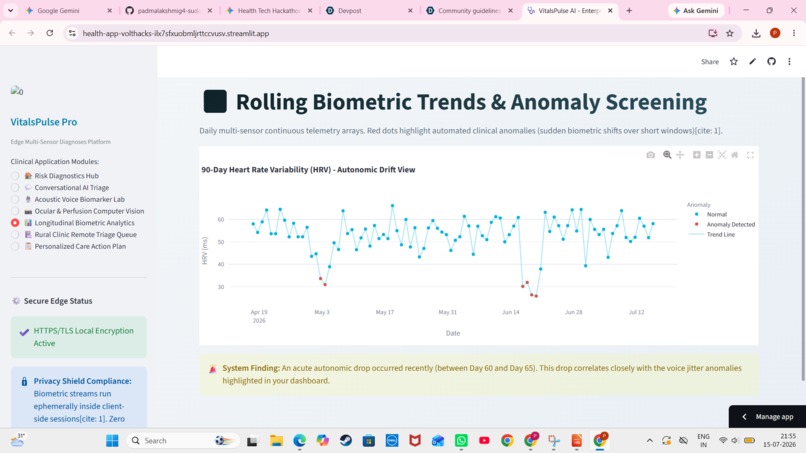806x453 pixels.
Task: Open File Explorer from the taskbar
Action: (x=277, y=441)
